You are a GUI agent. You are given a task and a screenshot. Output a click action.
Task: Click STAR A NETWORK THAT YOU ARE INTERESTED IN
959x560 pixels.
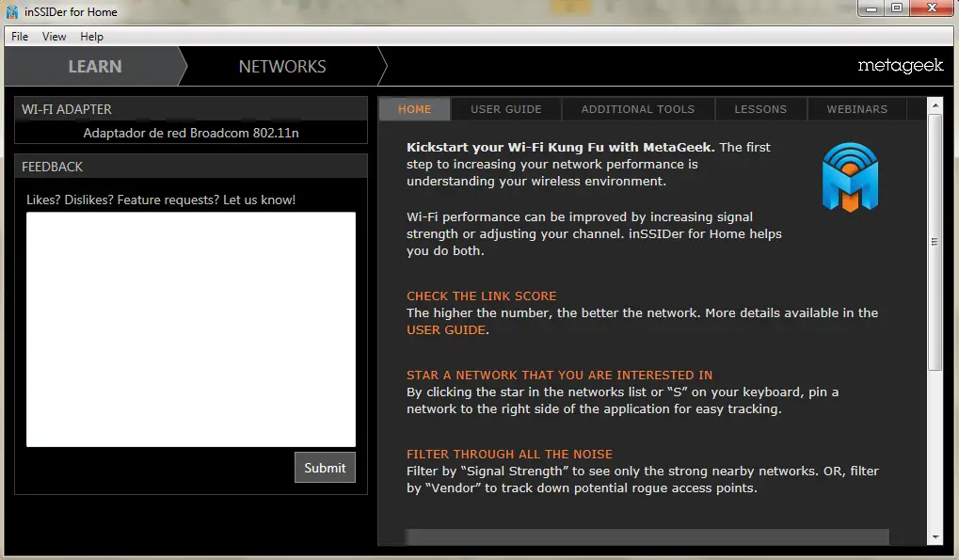tap(560, 375)
